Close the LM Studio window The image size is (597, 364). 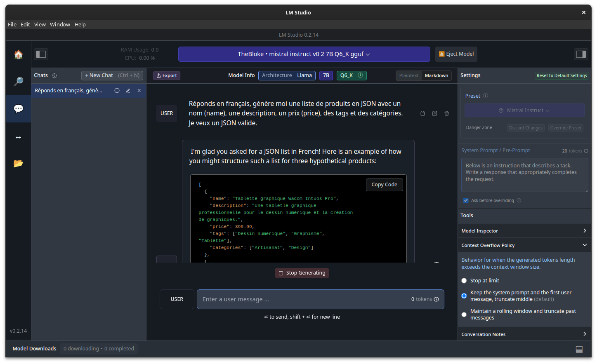point(584,12)
